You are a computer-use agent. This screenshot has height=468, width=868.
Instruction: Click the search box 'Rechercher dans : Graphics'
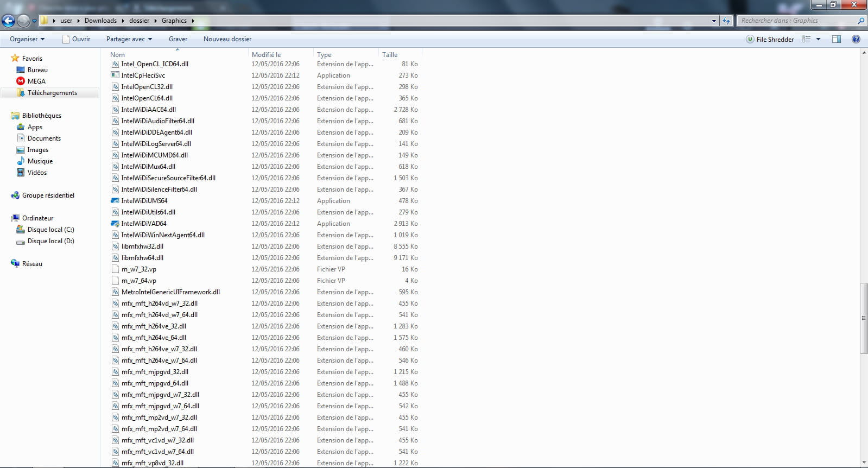[796, 21]
